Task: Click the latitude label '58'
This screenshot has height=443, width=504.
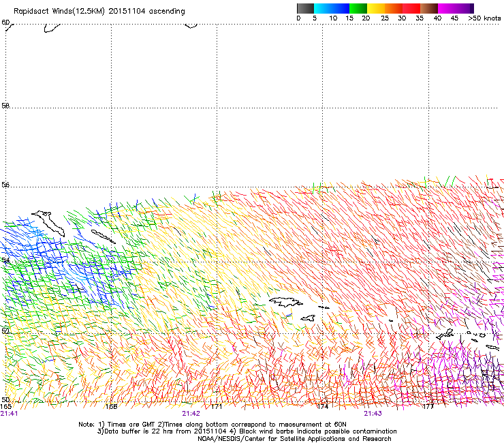Action: tap(5, 106)
